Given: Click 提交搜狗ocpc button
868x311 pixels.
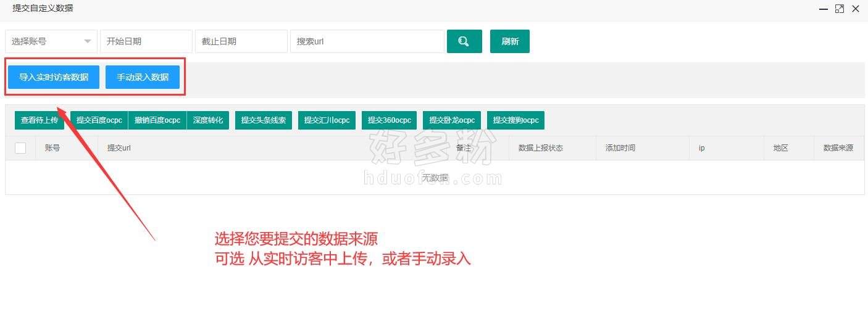Looking at the screenshot, I should pos(515,120).
